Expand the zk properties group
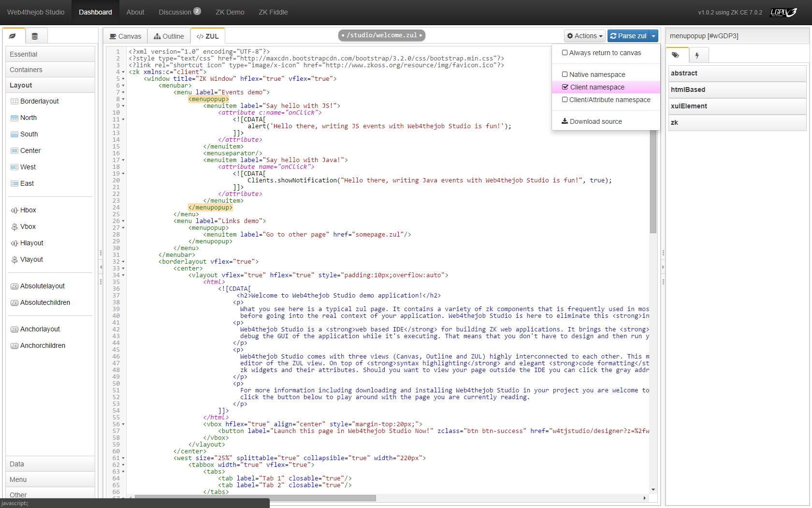The width and height of the screenshot is (812, 508). pyautogui.click(x=737, y=123)
